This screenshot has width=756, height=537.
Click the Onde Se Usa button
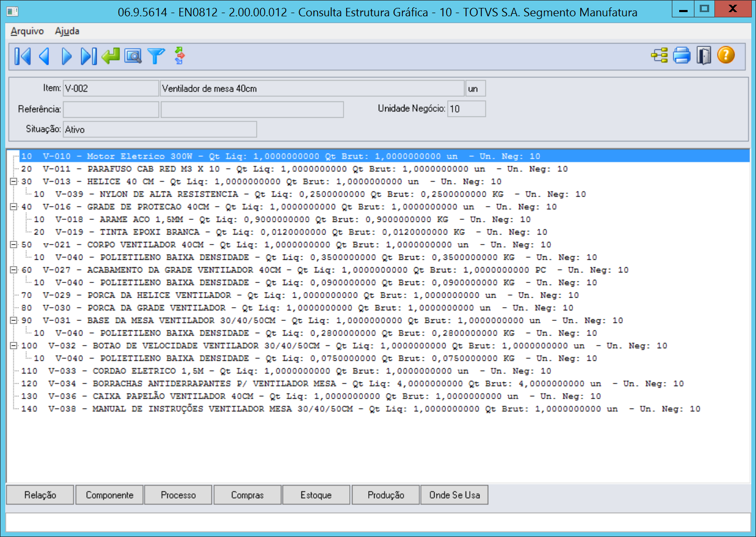click(455, 495)
